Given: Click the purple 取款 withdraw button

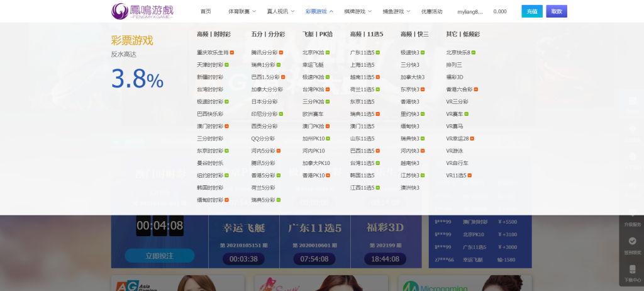Looking at the screenshot, I should [x=556, y=11].
